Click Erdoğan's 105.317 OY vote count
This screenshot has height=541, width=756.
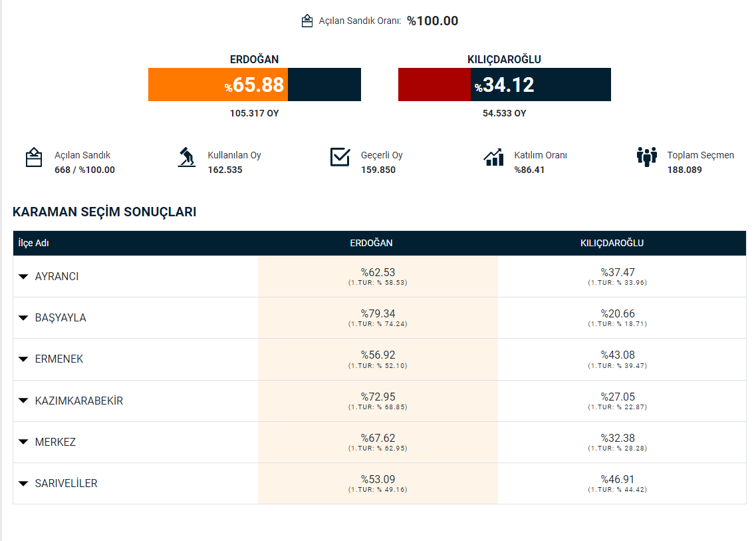pyautogui.click(x=254, y=113)
